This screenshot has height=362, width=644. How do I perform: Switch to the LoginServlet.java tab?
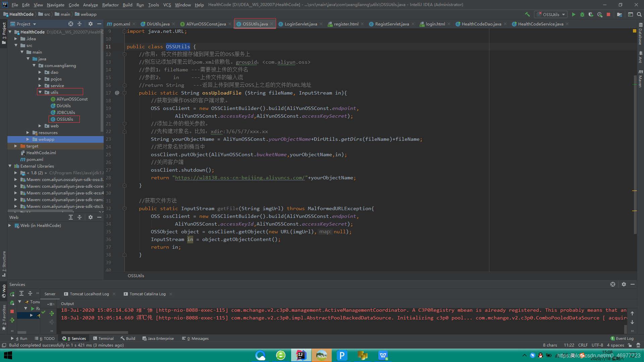(x=301, y=24)
